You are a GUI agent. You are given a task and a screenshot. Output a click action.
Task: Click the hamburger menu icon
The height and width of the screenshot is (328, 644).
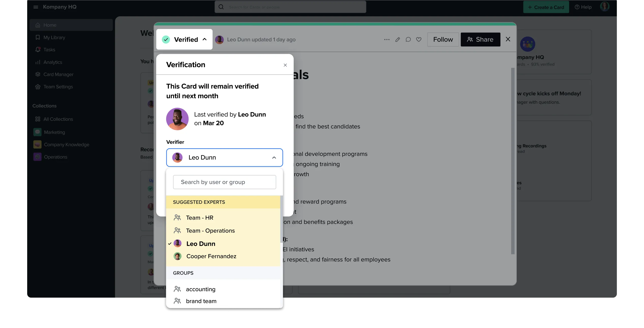36,7
